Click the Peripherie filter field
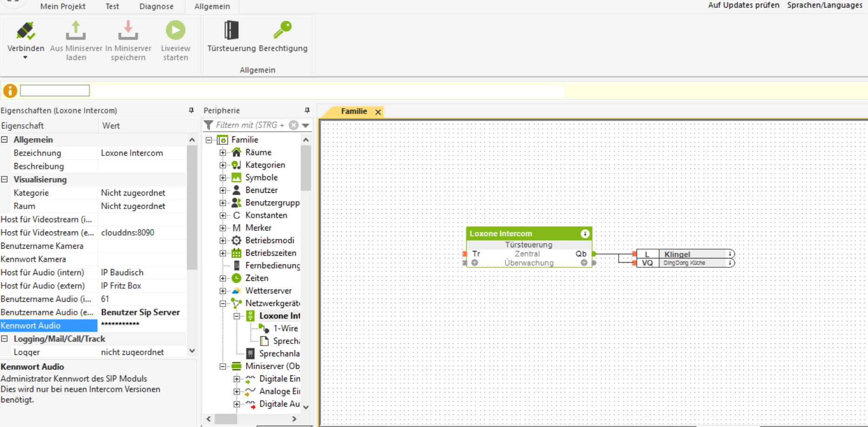The height and width of the screenshot is (427, 868). 251,125
